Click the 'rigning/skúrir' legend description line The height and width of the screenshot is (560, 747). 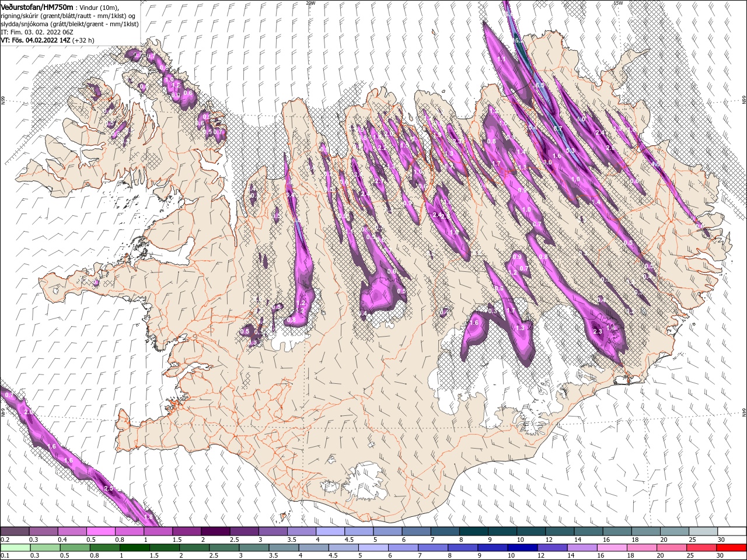click(68, 16)
